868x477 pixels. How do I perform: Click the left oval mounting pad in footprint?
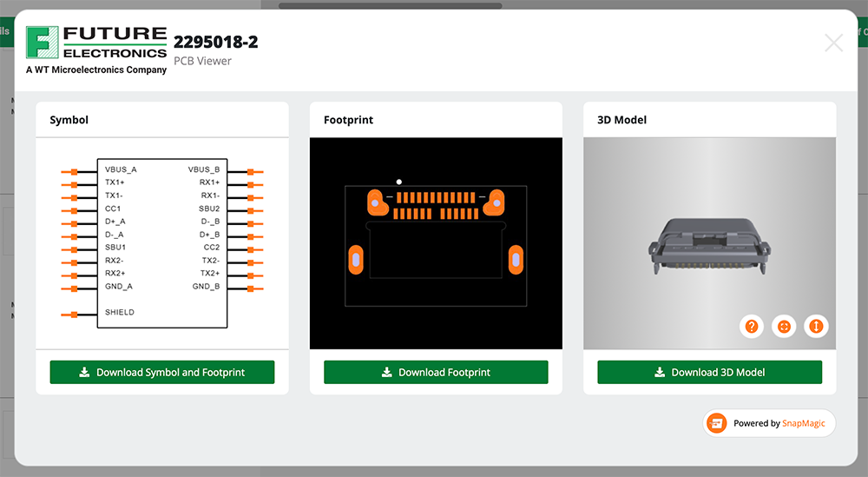click(355, 258)
